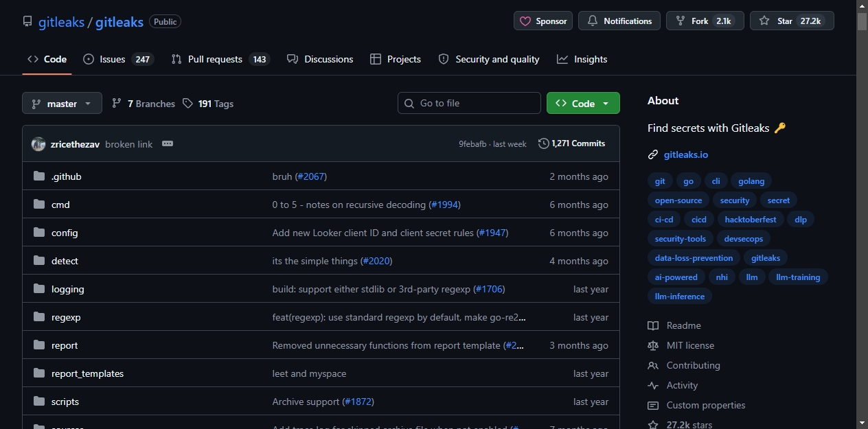The image size is (868, 429).
Task: Click the regexp folder icon
Action: click(x=38, y=317)
